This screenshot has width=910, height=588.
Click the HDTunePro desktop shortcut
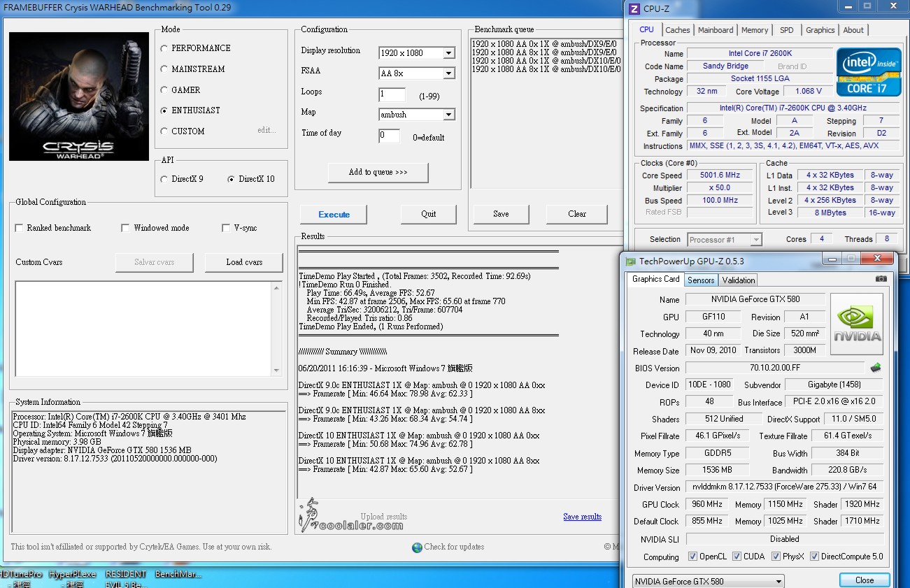click(21, 579)
